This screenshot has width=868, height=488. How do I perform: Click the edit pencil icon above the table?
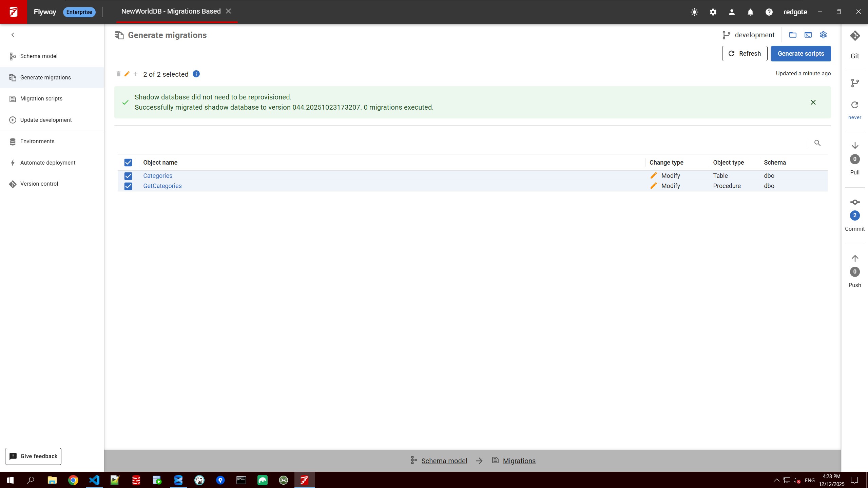127,74
